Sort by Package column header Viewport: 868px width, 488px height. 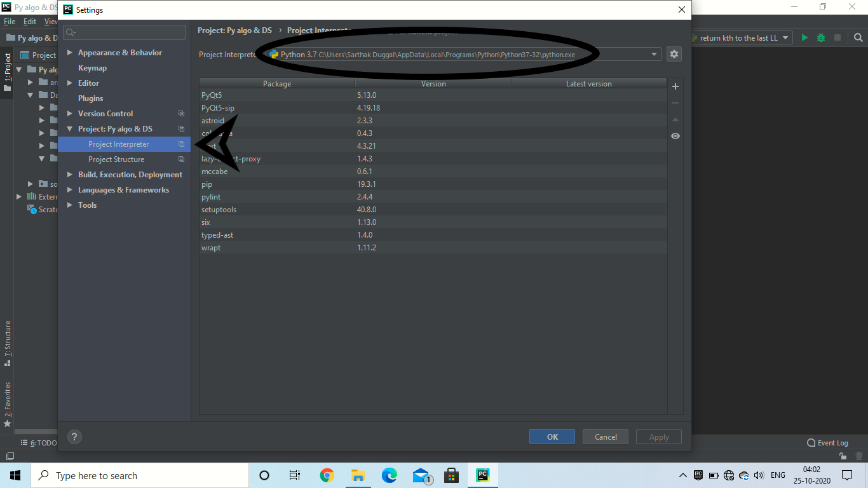[x=277, y=84]
